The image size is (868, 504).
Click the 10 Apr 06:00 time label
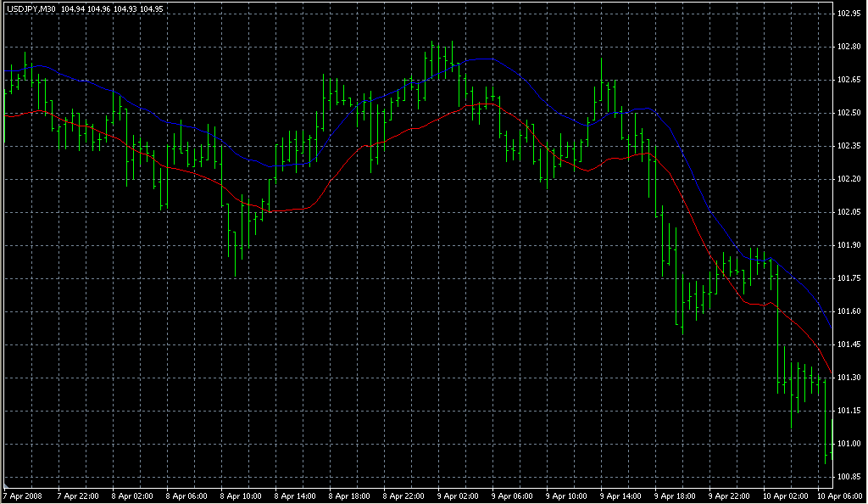pyautogui.click(x=837, y=495)
